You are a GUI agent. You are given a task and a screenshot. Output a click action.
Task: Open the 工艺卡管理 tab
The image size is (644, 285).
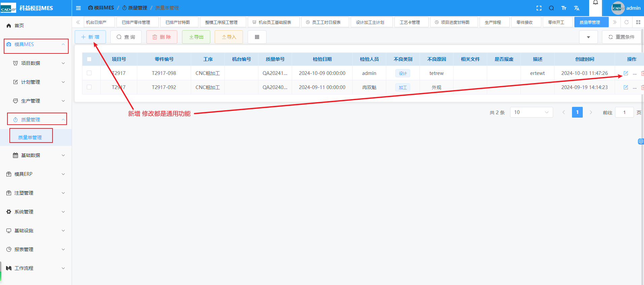[411, 22]
